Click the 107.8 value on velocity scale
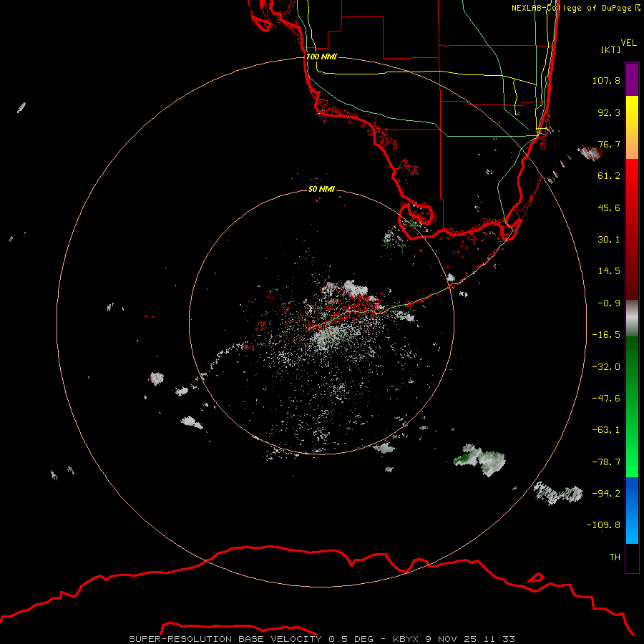The image size is (644, 644). [x=606, y=80]
